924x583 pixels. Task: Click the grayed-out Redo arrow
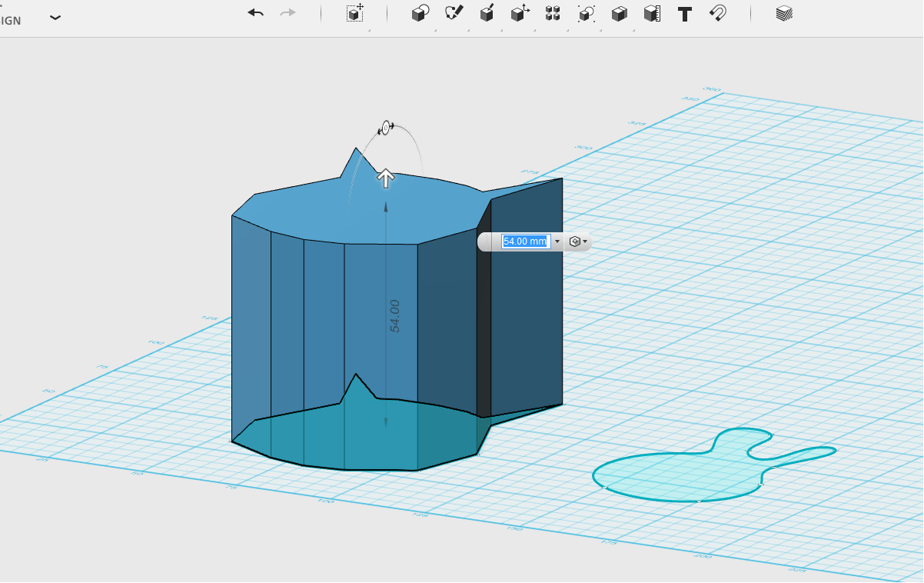(x=288, y=14)
